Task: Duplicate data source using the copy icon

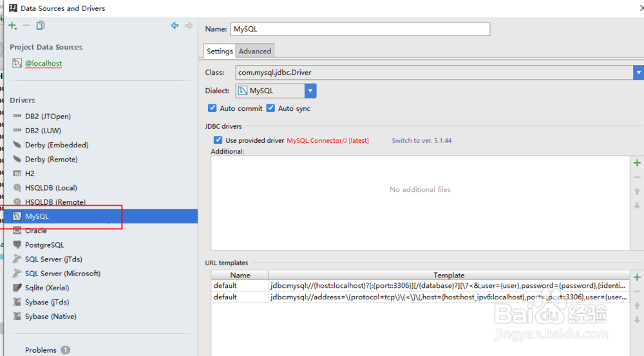Action: click(x=40, y=26)
